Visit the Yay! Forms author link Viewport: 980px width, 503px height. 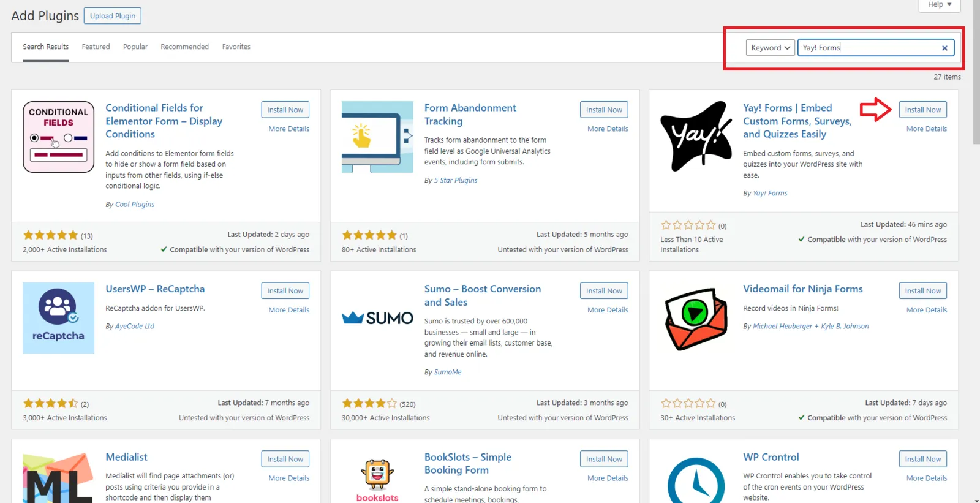(770, 194)
